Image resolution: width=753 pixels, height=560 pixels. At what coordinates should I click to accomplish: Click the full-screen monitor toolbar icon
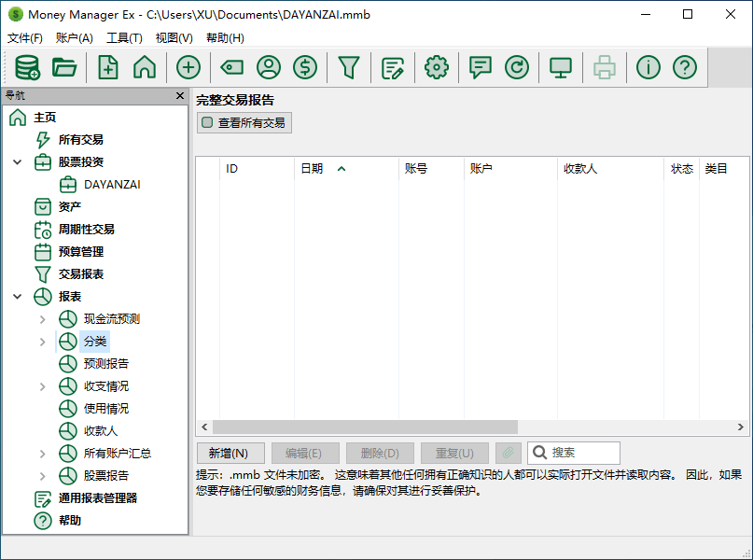[561, 67]
